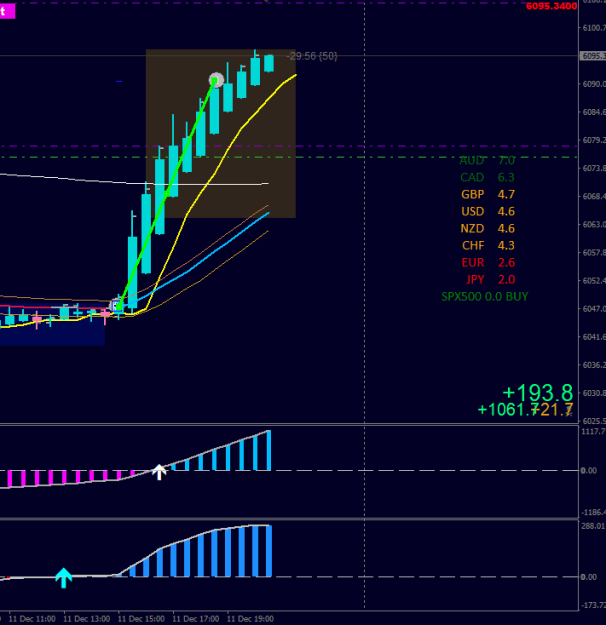The image size is (606, 625).
Task: Click the CHF 4.3 strength row
Action: (x=488, y=246)
